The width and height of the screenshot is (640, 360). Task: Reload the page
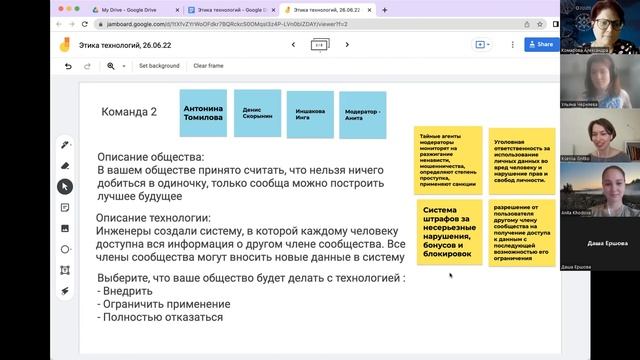point(85,24)
